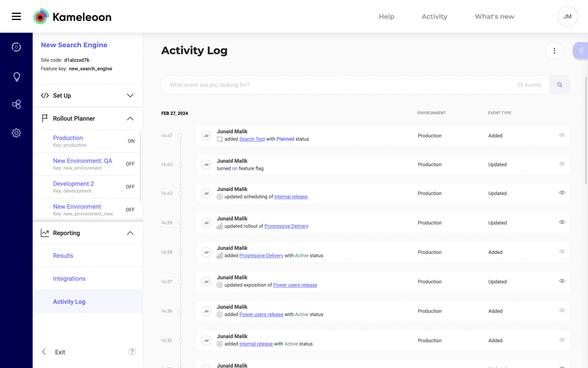Screen dimensions: 588x368
Task: Click the target circle icon atop sidebar
Action: (17, 47)
